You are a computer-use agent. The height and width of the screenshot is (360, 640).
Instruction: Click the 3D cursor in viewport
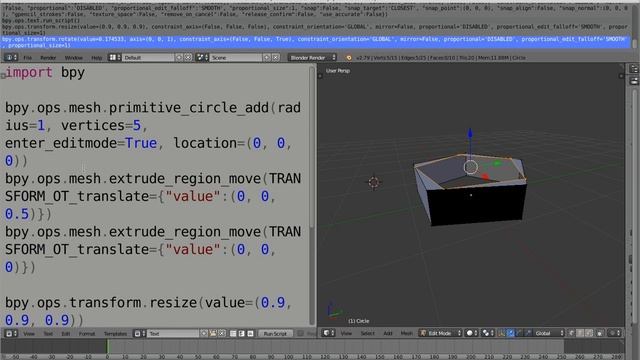point(373,182)
